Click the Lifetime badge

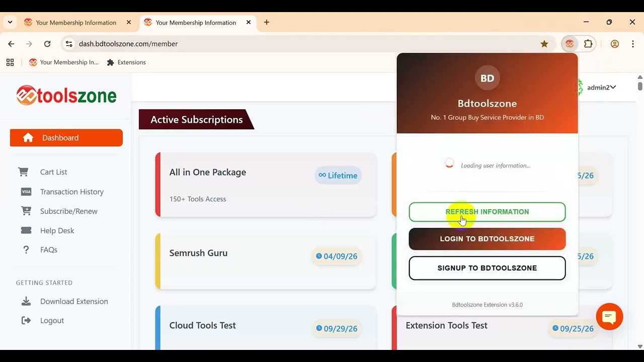338,175
